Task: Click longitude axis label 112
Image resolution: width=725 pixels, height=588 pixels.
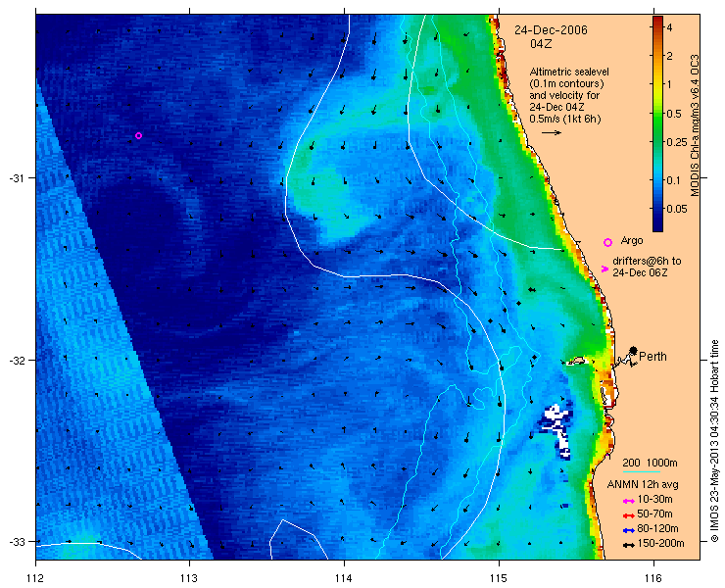Action: click(35, 578)
